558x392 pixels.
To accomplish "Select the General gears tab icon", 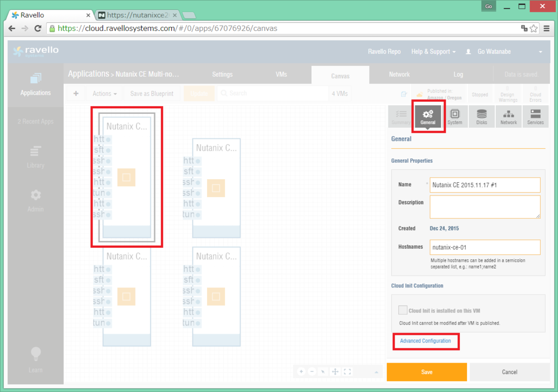I will click(428, 117).
